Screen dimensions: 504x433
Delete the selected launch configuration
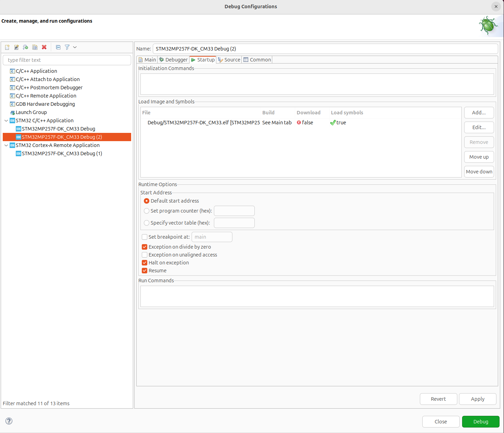[x=44, y=47]
